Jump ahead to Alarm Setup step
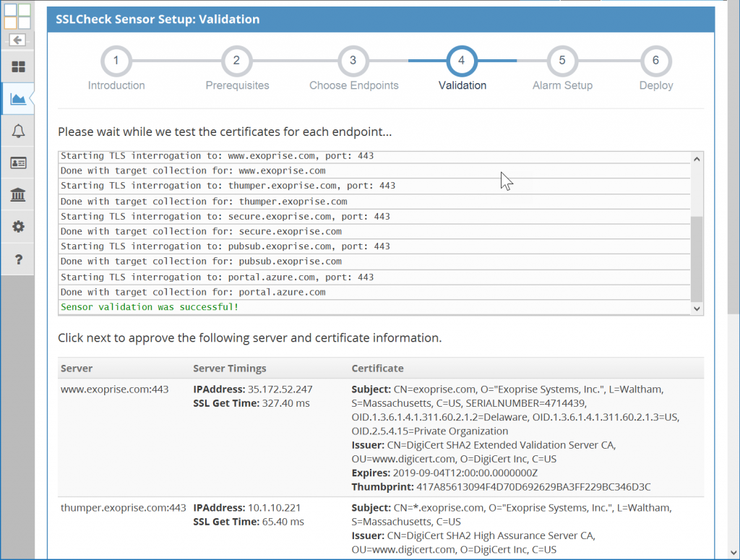Image resolution: width=740 pixels, height=560 pixels. [x=562, y=61]
